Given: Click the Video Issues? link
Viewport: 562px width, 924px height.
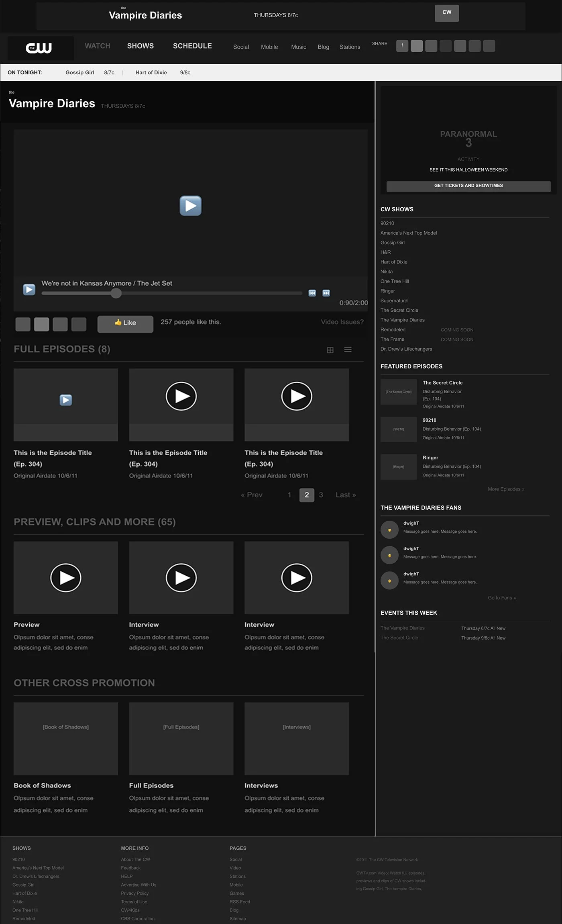Looking at the screenshot, I should (342, 322).
